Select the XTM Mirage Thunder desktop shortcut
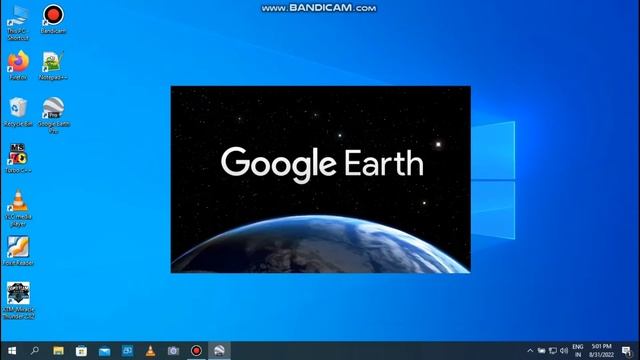The image size is (640, 360). (18, 301)
